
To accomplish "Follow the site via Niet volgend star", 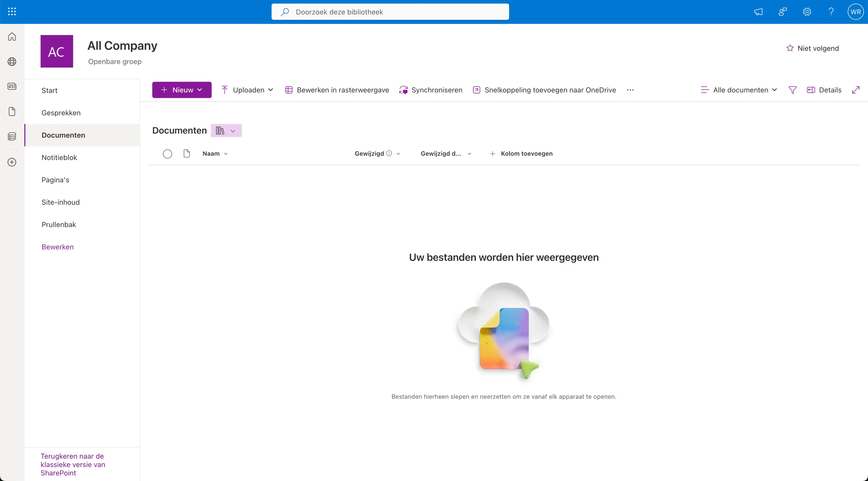I will [813, 48].
